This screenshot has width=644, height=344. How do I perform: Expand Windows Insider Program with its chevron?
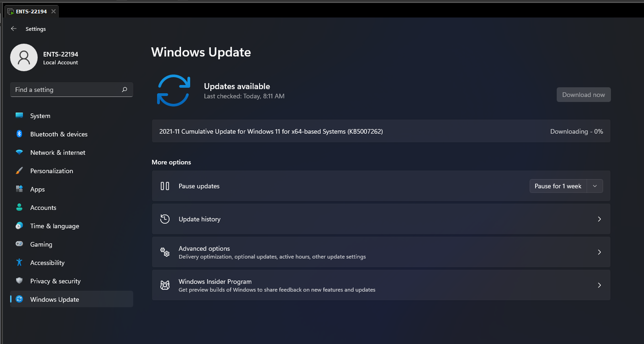[599, 285]
